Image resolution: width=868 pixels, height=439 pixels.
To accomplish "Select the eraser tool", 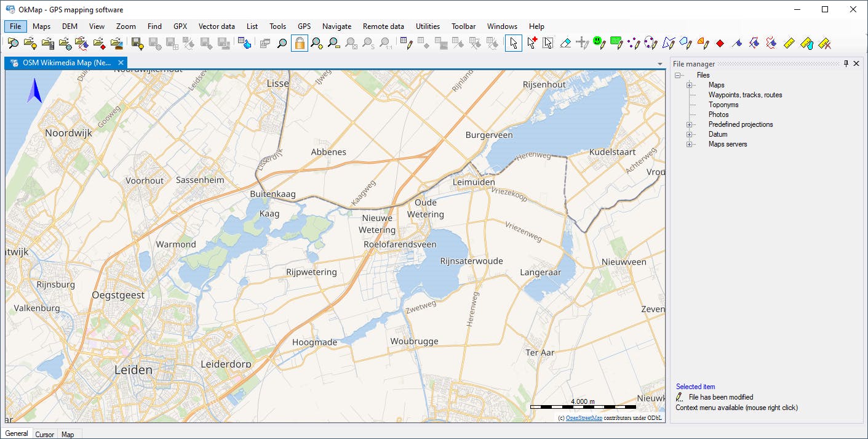I will click(566, 43).
